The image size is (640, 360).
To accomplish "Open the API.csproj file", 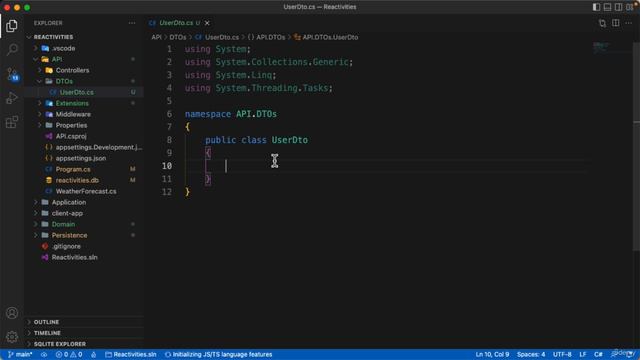I will click(x=71, y=136).
